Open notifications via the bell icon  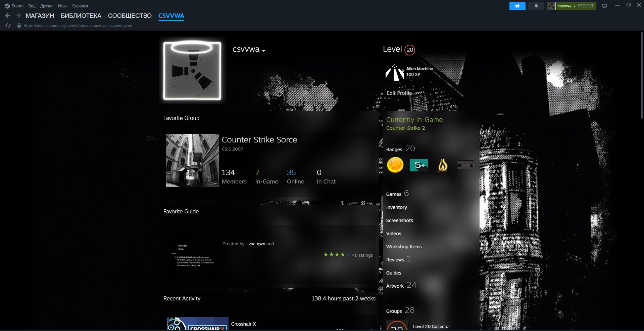[536, 6]
